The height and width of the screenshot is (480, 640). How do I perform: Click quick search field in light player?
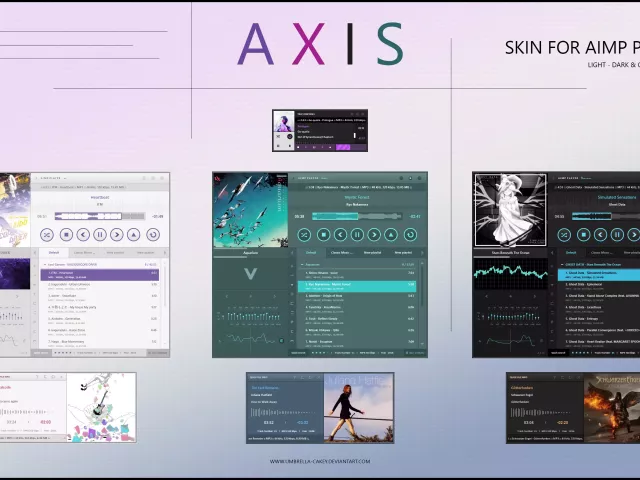click(41, 353)
